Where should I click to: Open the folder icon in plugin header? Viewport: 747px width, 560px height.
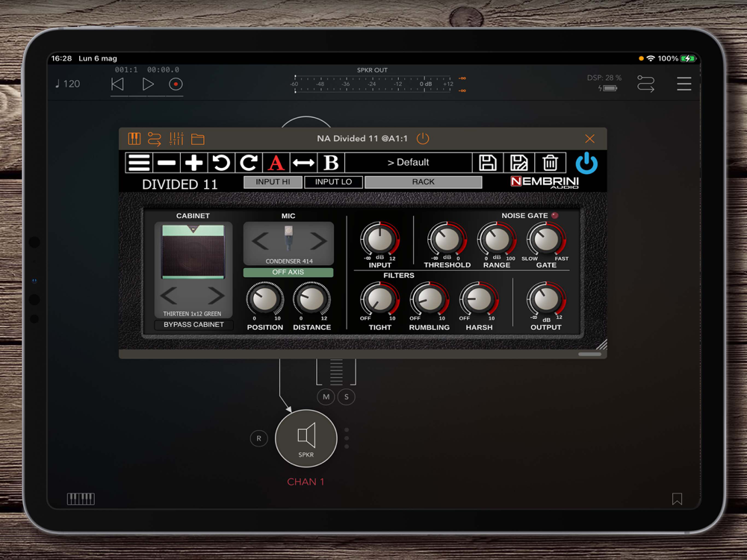(198, 139)
